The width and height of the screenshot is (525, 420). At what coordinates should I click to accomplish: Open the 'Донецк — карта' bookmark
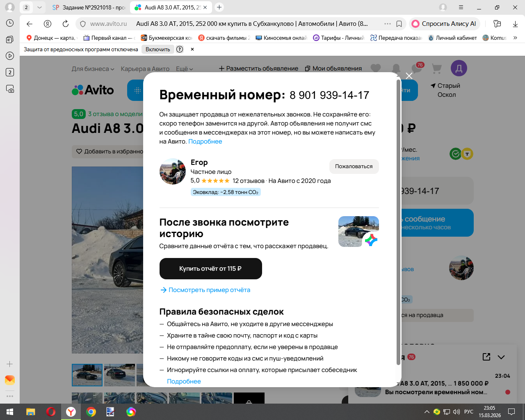click(x=51, y=38)
